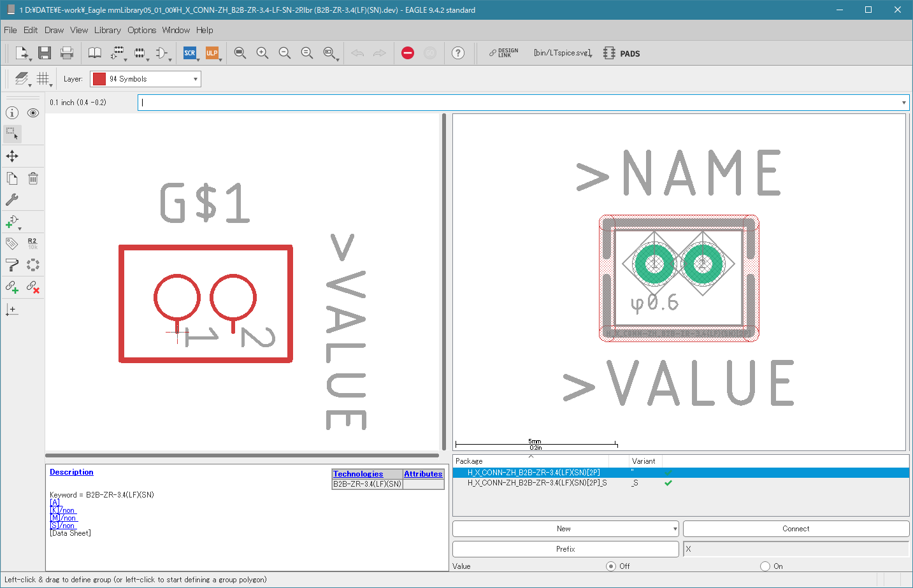
Task: Click the red layer color swatch
Action: pos(99,79)
